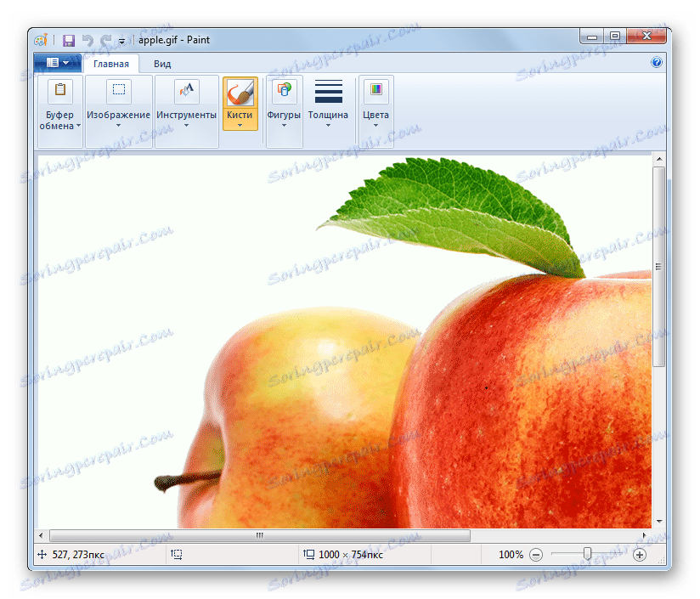Viewport: 700px width, 599px height.
Task: Click the image dimensions icon in status bar
Action: (x=309, y=554)
